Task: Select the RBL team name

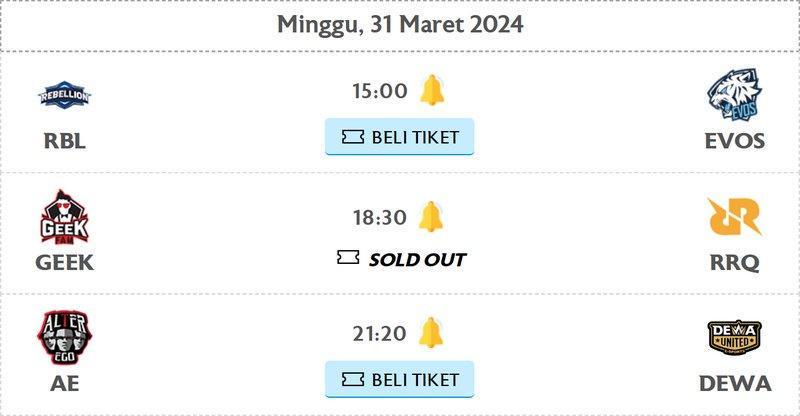Action: coord(64,141)
